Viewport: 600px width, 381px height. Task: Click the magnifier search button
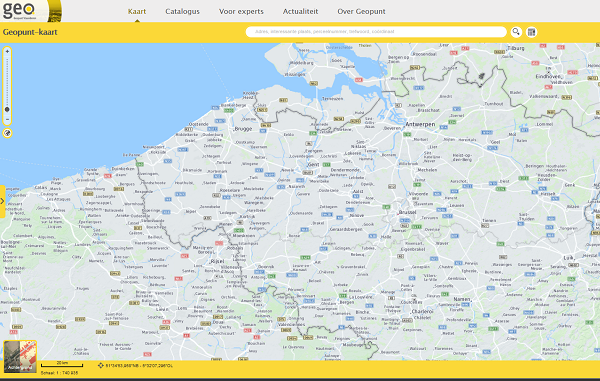[516, 32]
